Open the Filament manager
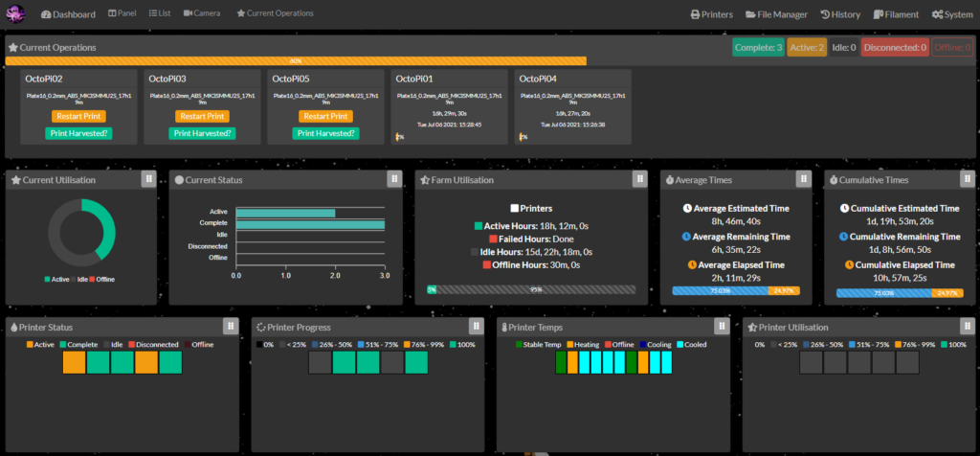The width and height of the screenshot is (980, 456). click(x=896, y=14)
